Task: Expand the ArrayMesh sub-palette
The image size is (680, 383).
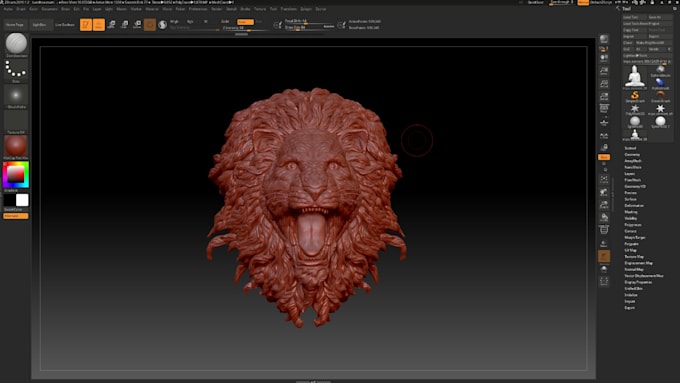Action: point(633,161)
